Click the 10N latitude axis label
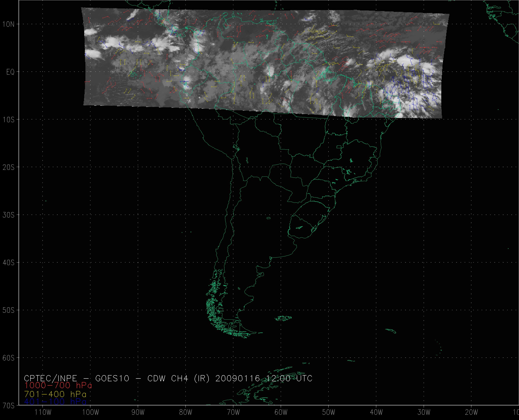 9,24
